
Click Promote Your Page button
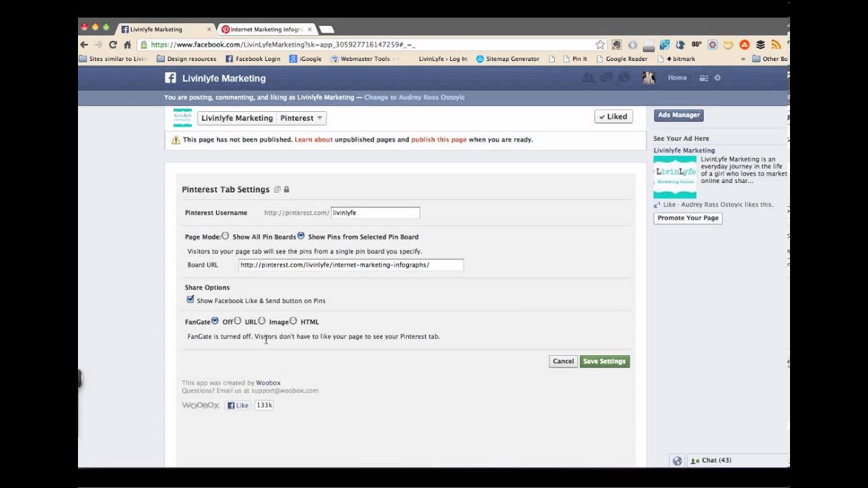(x=688, y=218)
